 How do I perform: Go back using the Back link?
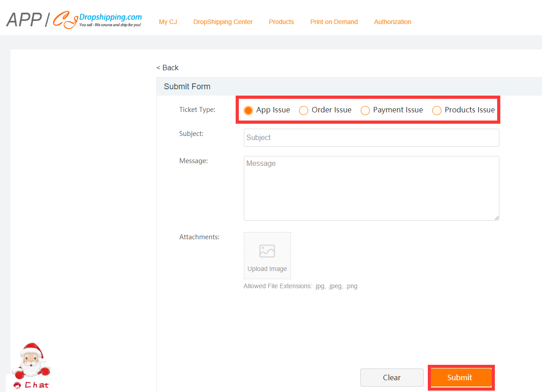tap(168, 68)
